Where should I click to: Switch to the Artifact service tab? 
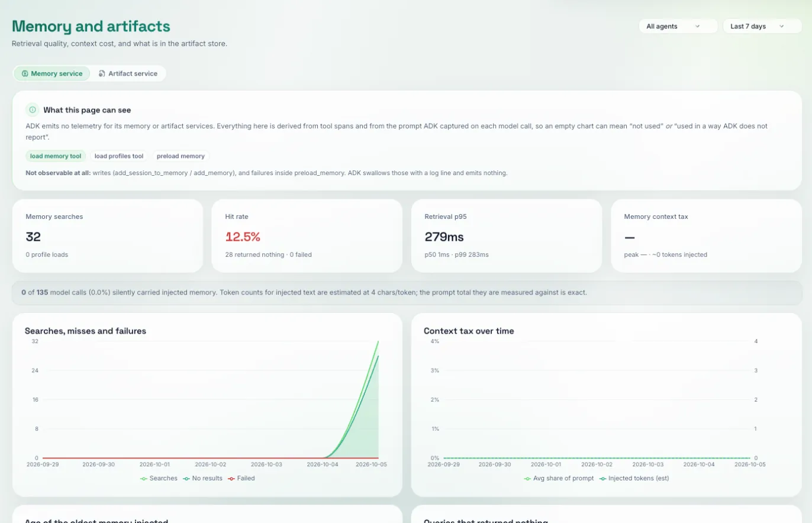coord(128,73)
